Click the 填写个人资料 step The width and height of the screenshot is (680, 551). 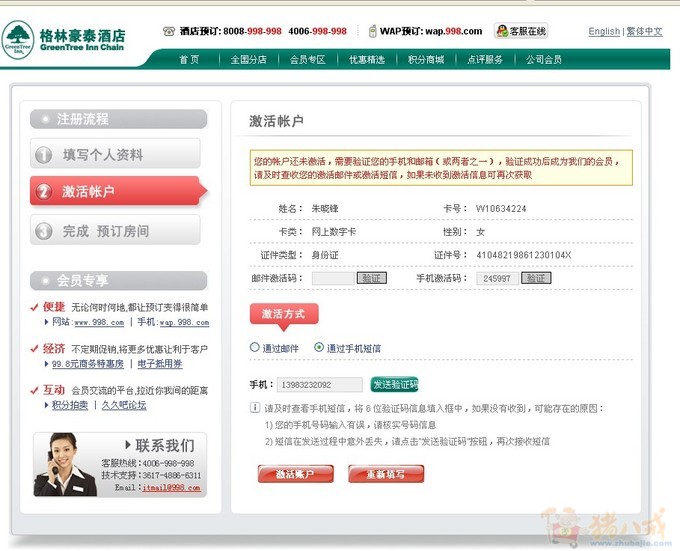point(115,153)
